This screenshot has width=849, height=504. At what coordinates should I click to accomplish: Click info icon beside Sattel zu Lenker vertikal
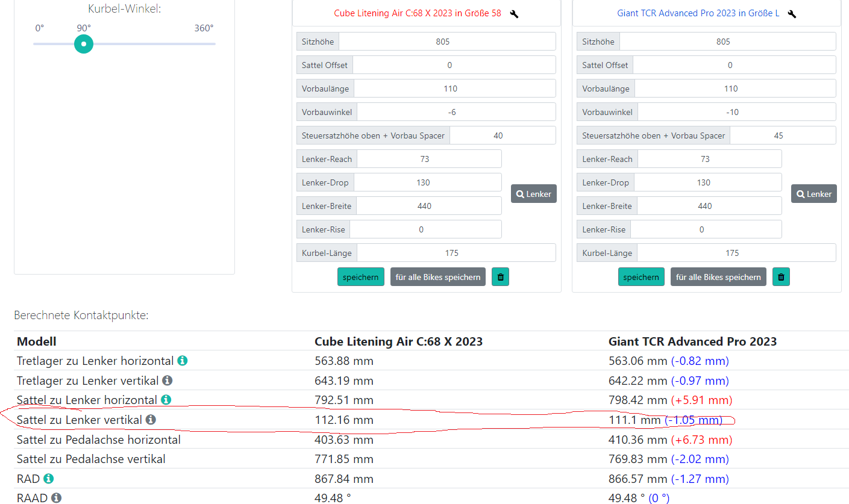click(151, 420)
